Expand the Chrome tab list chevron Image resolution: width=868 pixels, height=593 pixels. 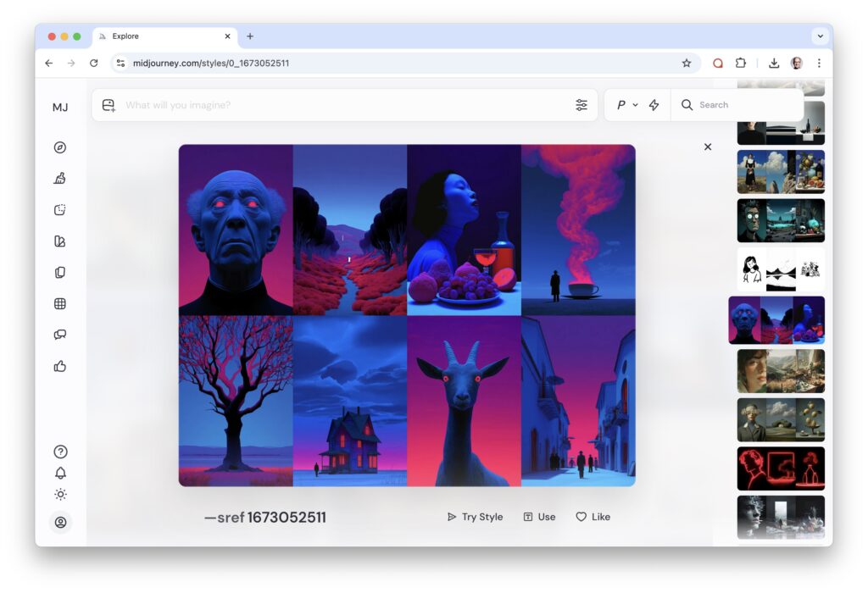tap(820, 36)
